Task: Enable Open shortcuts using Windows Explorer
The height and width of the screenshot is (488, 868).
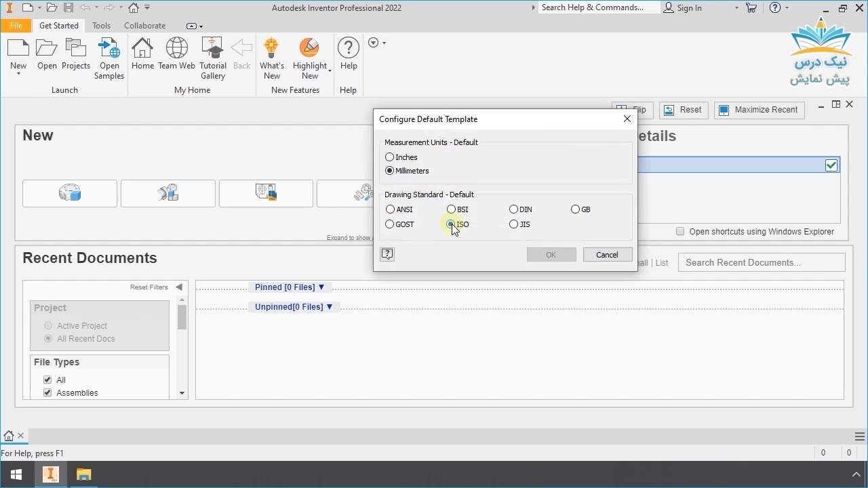Action: (680, 232)
